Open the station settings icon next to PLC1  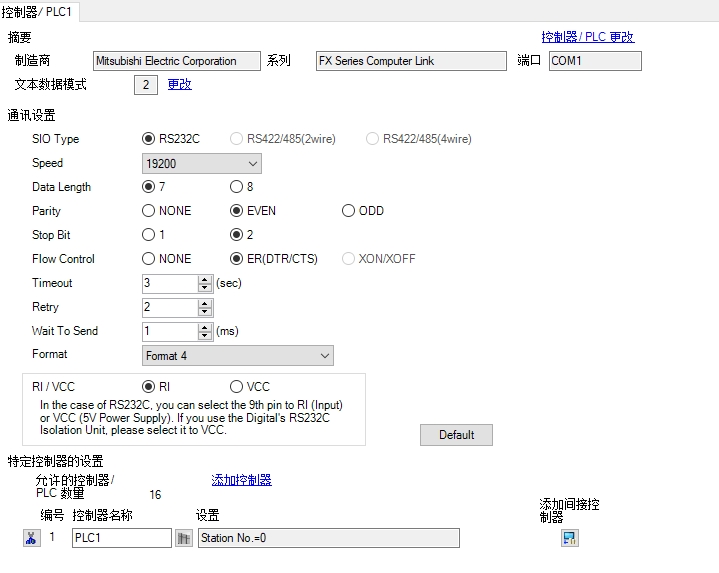[183, 538]
